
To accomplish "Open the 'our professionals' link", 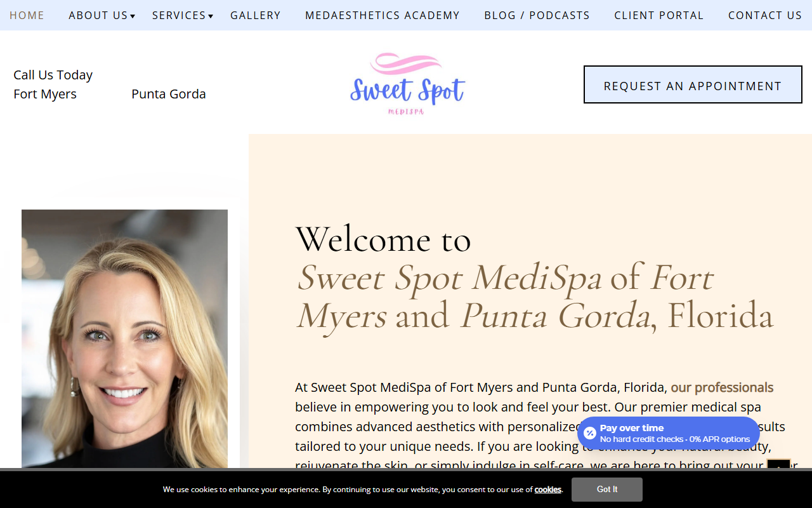I will click(x=722, y=387).
